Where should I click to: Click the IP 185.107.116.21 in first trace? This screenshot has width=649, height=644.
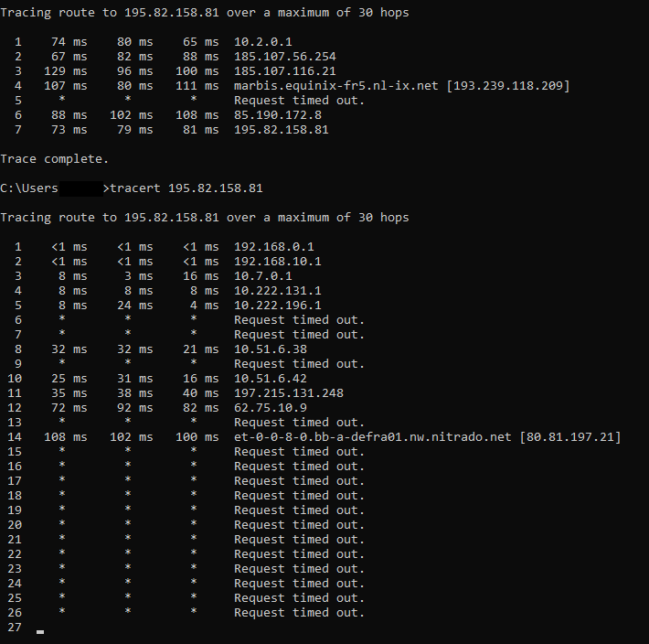(285, 70)
